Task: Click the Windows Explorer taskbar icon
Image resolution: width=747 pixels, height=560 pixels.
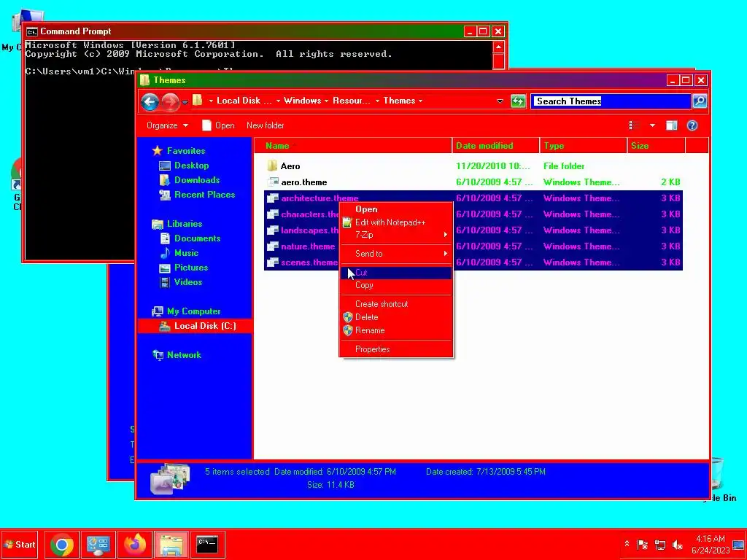Action: pyautogui.click(x=171, y=544)
